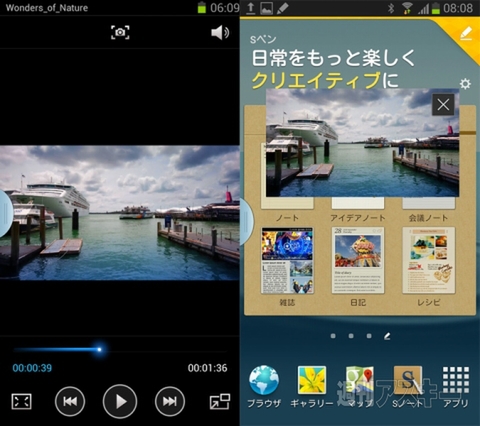Open the ノート note template
480x426 pixels.
click(287, 210)
